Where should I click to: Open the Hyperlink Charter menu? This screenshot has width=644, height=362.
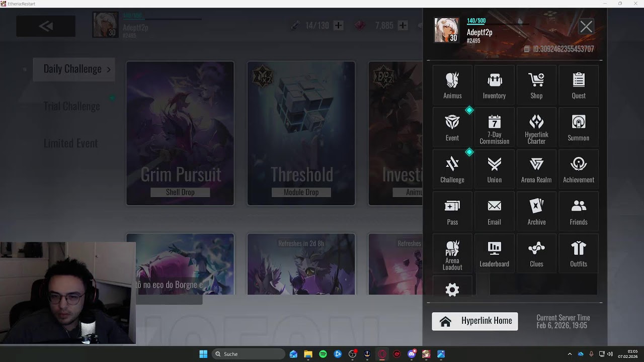pyautogui.click(x=536, y=127)
